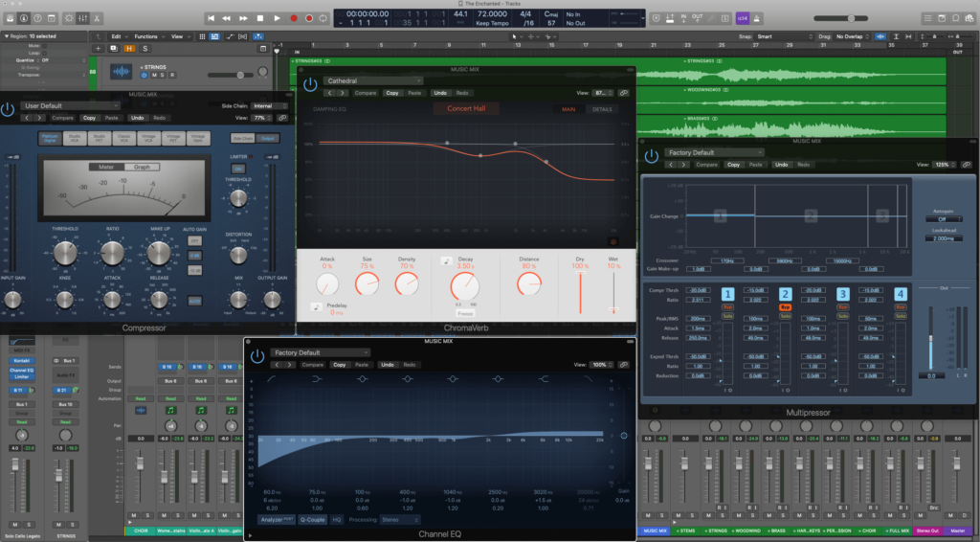Open the Drag mode No Overlap dropdown
Viewport: 980px width, 542px height.
click(x=851, y=36)
